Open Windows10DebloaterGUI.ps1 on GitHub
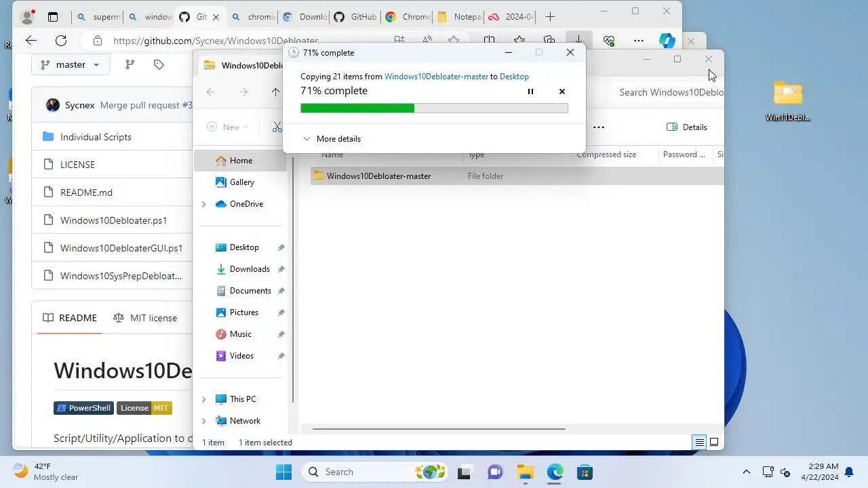 coord(121,248)
